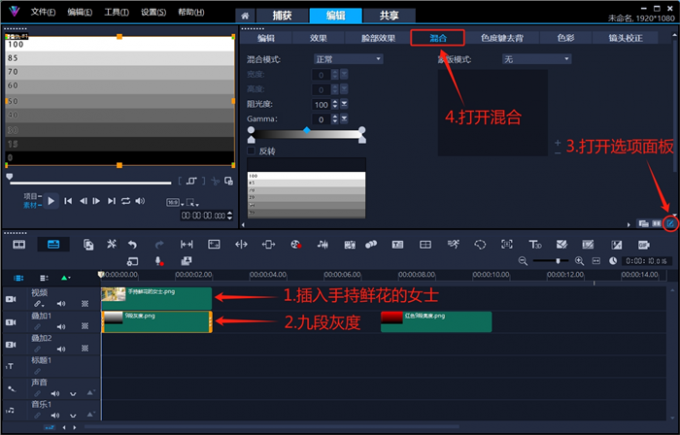
Task: Set mark-in bracket in preview
Action: point(180,181)
